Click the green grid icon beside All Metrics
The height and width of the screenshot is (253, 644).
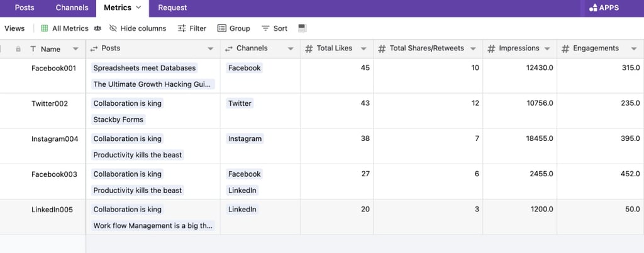coord(45,28)
